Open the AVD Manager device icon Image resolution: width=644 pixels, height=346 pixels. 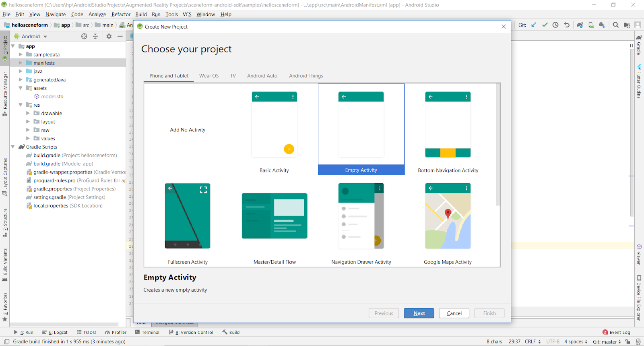tap(591, 25)
